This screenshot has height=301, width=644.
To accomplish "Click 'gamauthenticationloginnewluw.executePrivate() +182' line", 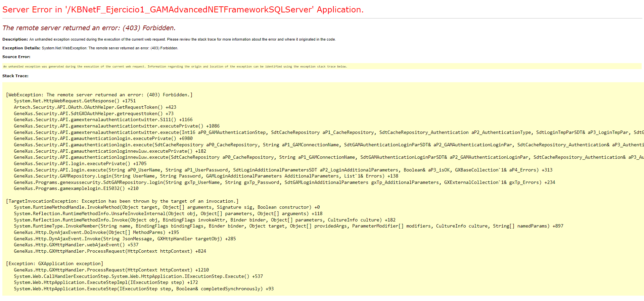I will point(110,151).
